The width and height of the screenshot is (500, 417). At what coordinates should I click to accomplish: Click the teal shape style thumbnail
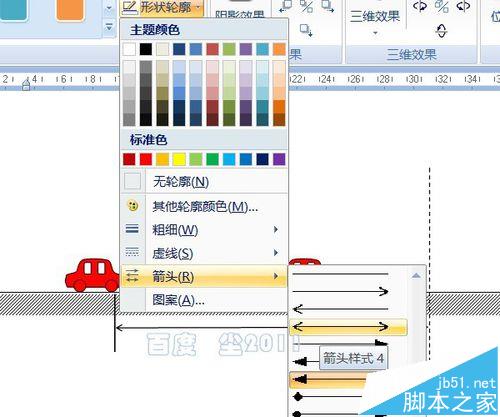pyautogui.click(x=13, y=10)
